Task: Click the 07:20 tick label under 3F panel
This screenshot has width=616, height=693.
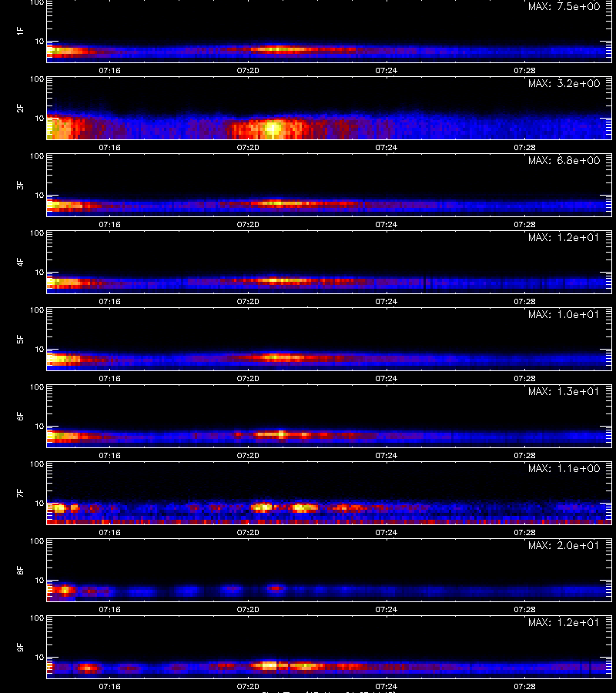Action: pyautogui.click(x=248, y=225)
